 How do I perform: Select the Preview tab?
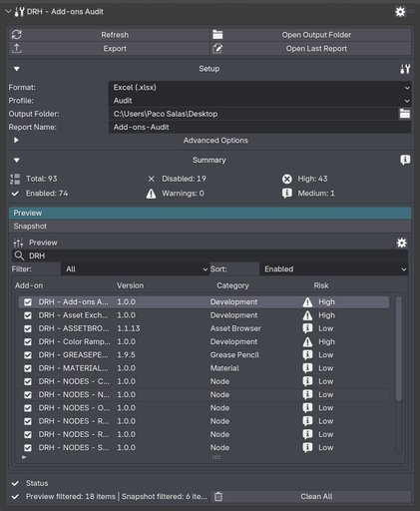click(210, 213)
